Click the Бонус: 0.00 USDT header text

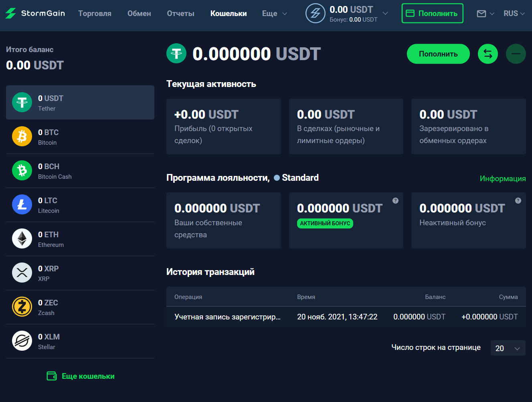354,19
